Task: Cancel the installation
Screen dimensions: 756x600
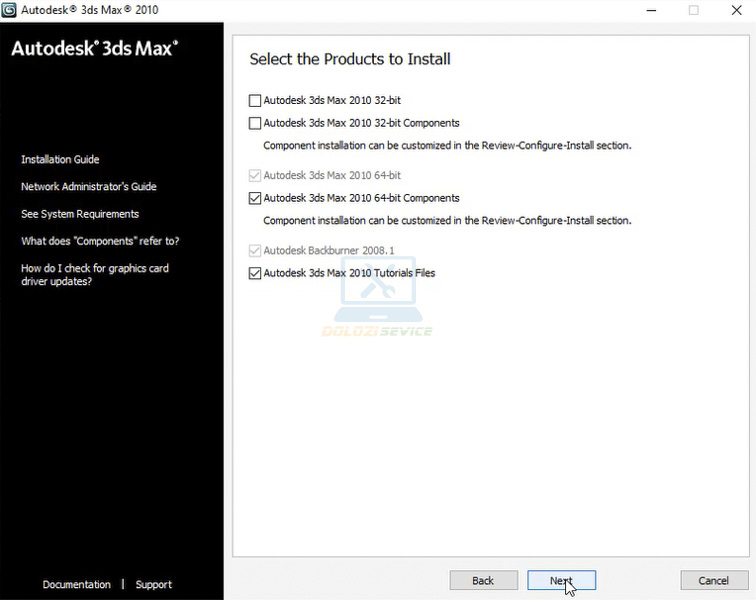Action: [x=713, y=580]
